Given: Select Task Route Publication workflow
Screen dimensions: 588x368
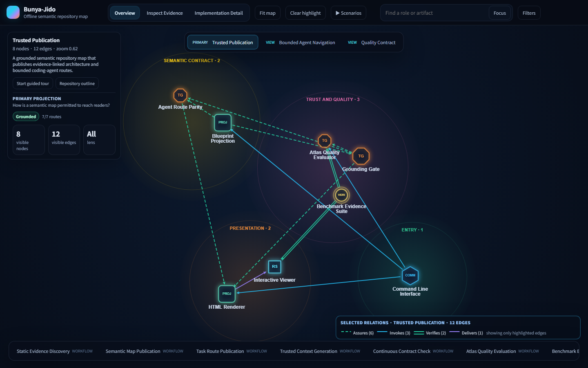Looking at the screenshot, I should 232,351.
